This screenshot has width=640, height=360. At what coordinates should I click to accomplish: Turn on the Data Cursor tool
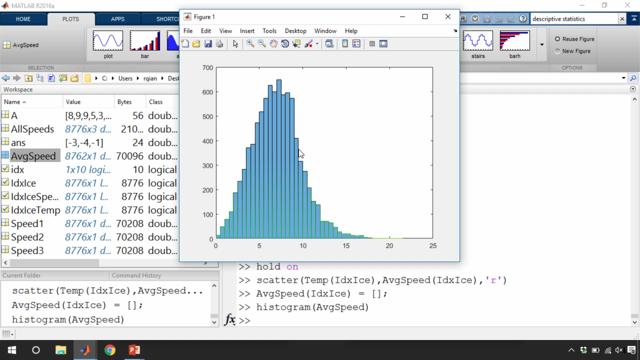pos(296,44)
